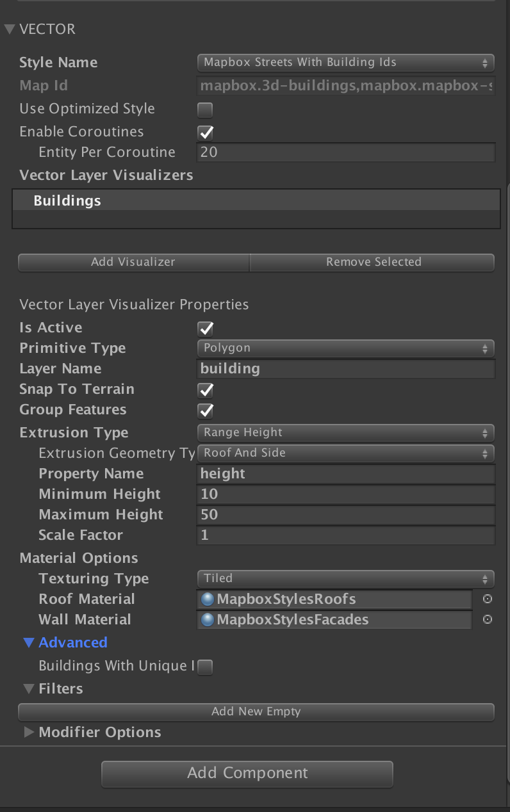Select Buildings visualizer in list

tap(256, 201)
